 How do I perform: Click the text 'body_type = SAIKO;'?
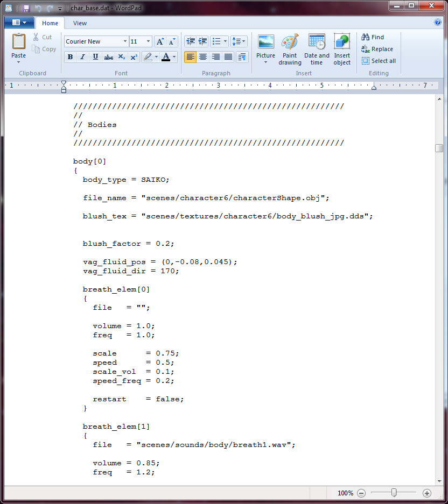click(x=126, y=180)
